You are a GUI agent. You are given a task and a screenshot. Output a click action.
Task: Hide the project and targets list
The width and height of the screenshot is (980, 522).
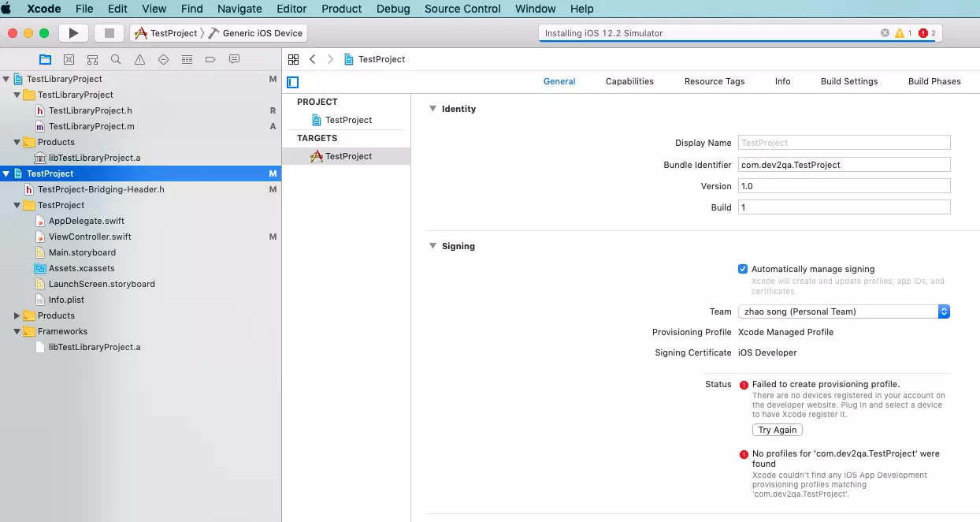pos(293,82)
